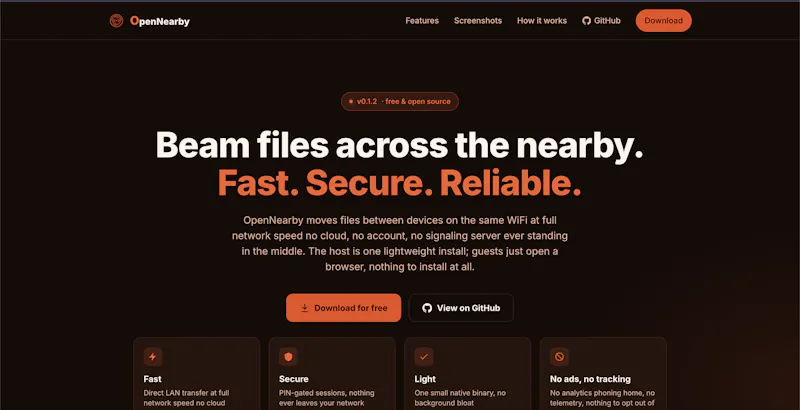The height and width of the screenshot is (410, 800).
Task: Click the download arrow icon in hero button
Action: (x=305, y=308)
